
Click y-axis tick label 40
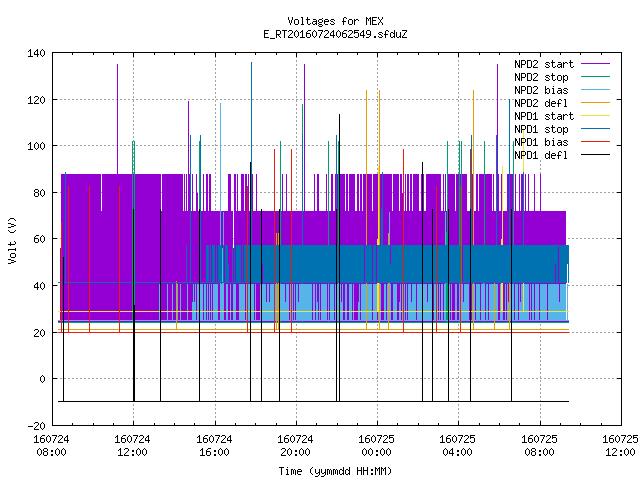pyautogui.click(x=39, y=286)
